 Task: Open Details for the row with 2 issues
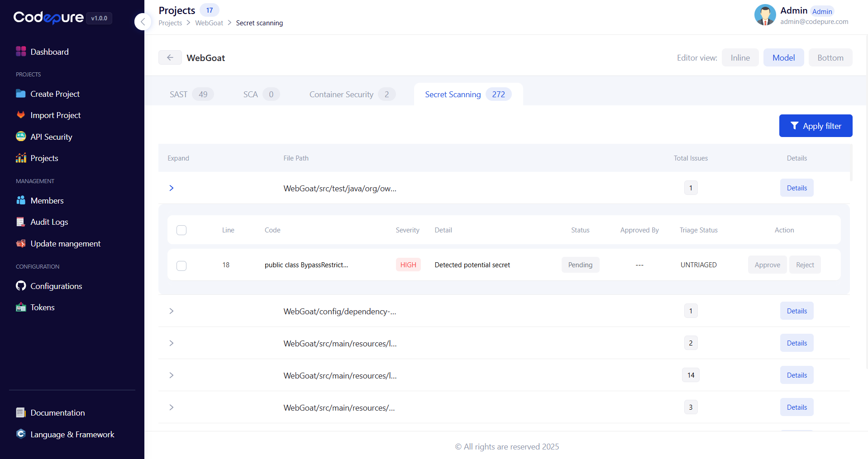coord(796,343)
